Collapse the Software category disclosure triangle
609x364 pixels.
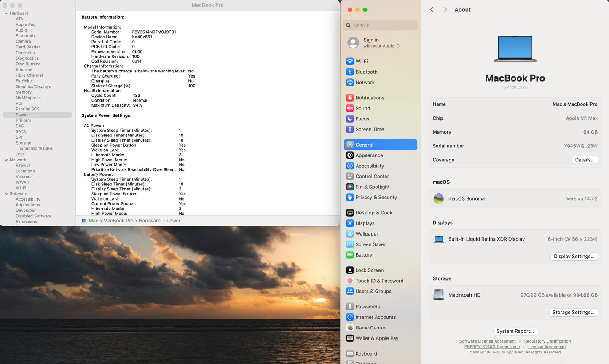[6, 194]
